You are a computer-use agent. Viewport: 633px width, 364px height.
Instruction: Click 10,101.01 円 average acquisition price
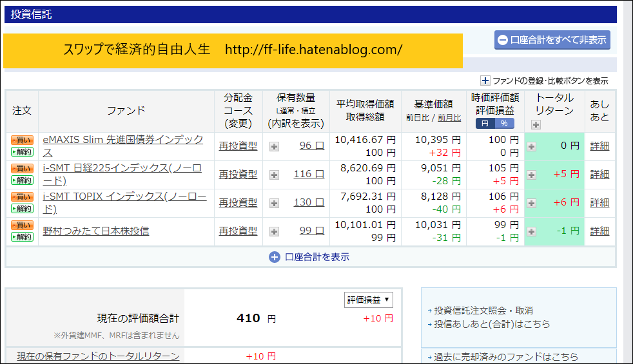[x=365, y=224]
